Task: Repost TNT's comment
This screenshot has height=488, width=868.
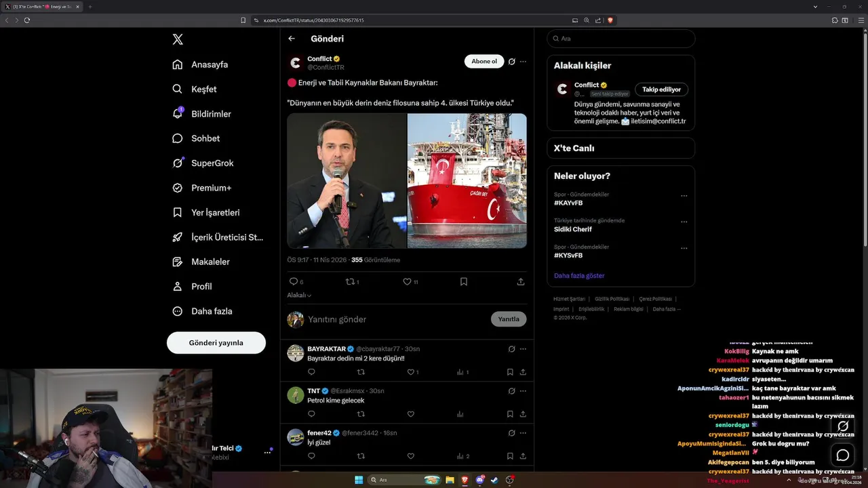Action: pyautogui.click(x=361, y=414)
